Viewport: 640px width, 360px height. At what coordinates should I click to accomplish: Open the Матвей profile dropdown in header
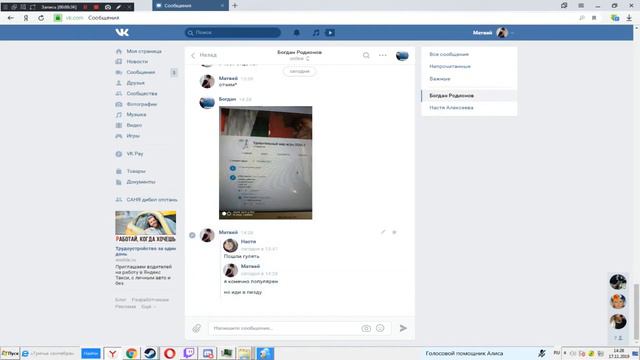click(493, 33)
